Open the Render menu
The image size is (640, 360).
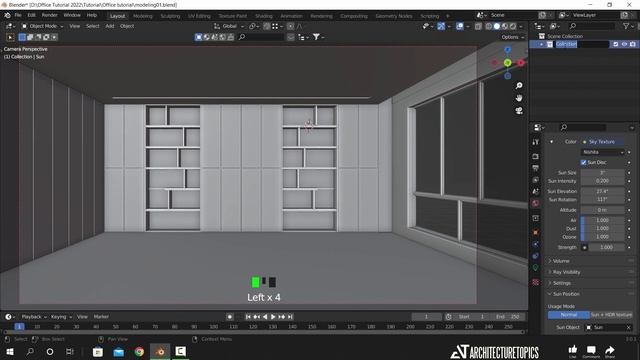pos(49,15)
